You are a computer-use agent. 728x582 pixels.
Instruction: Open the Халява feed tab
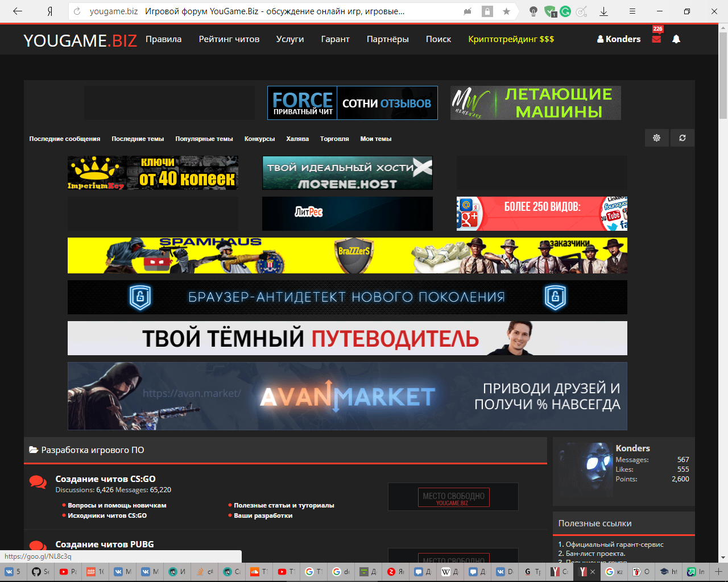[297, 139]
